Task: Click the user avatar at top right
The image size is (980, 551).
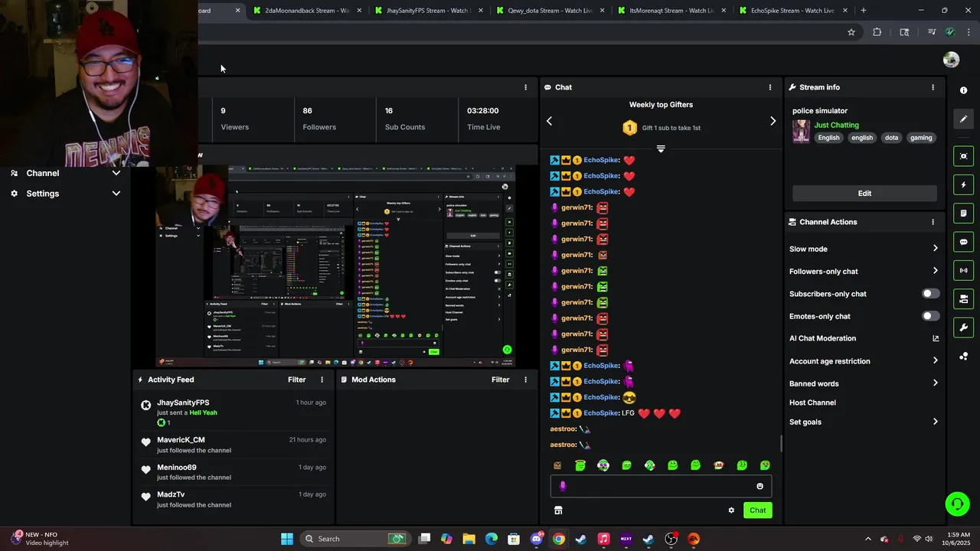Action: 951,60
